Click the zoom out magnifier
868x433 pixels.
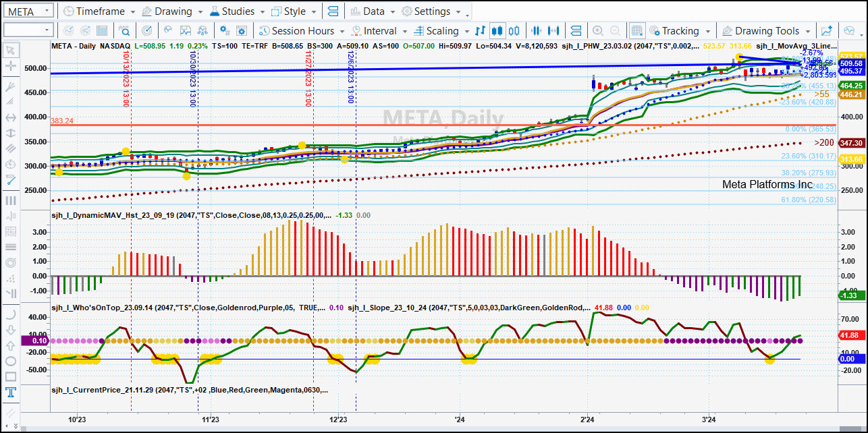coord(615,30)
